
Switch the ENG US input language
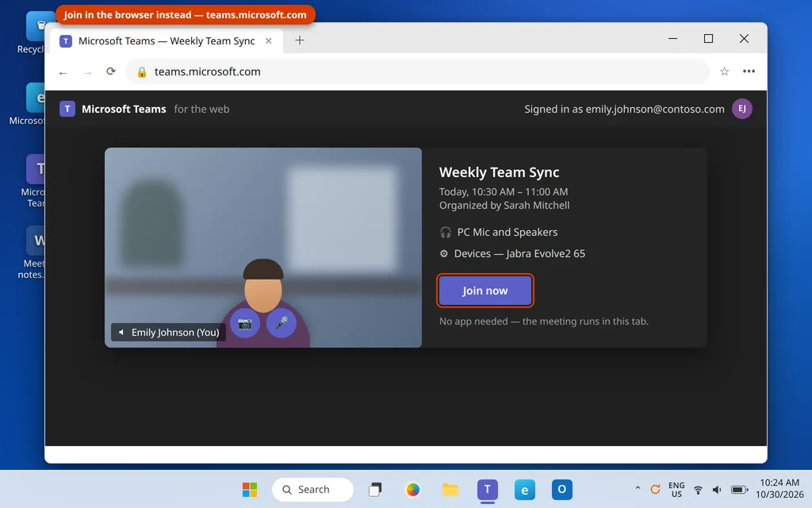click(x=676, y=489)
